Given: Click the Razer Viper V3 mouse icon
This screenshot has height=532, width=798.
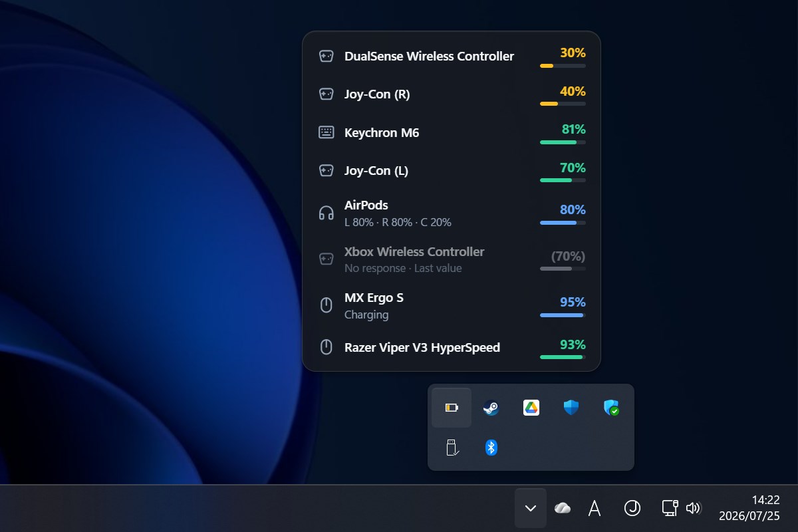Looking at the screenshot, I should point(326,347).
